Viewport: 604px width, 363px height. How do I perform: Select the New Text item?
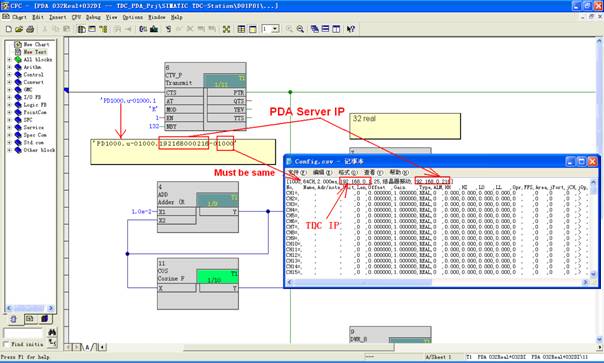(x=35, y=52)
